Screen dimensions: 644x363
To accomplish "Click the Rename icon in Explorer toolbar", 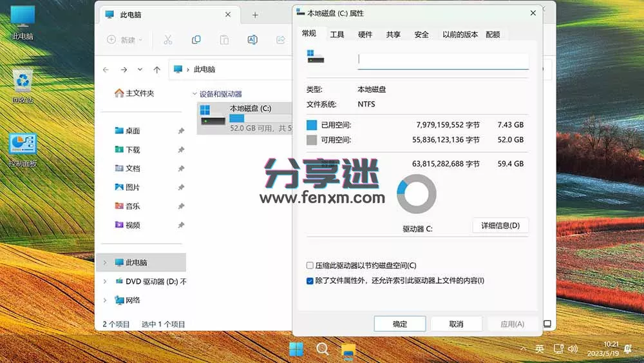I will [252, 40].
